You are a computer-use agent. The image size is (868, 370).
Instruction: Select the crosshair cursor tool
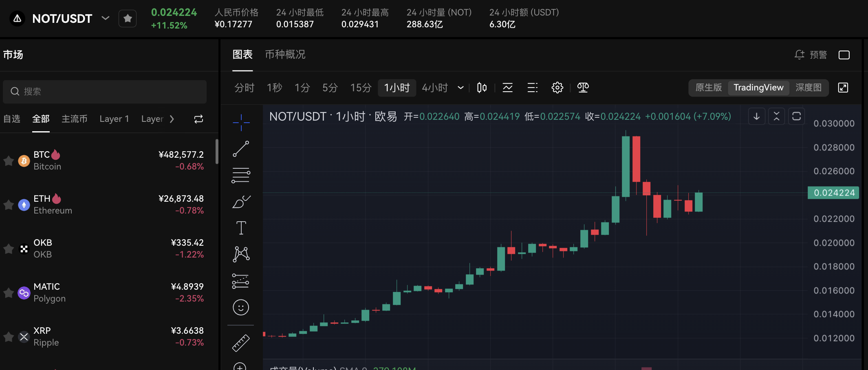tap(241, 122)
